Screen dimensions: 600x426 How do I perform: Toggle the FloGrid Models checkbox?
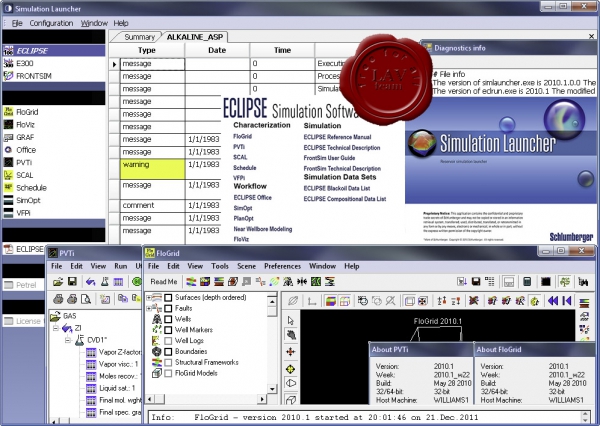[168, 373]
